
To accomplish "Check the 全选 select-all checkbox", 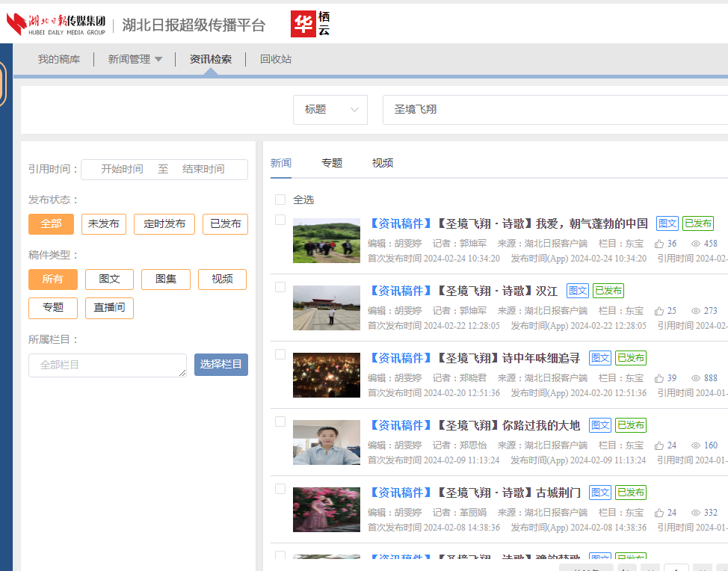I will click(280, 200).
